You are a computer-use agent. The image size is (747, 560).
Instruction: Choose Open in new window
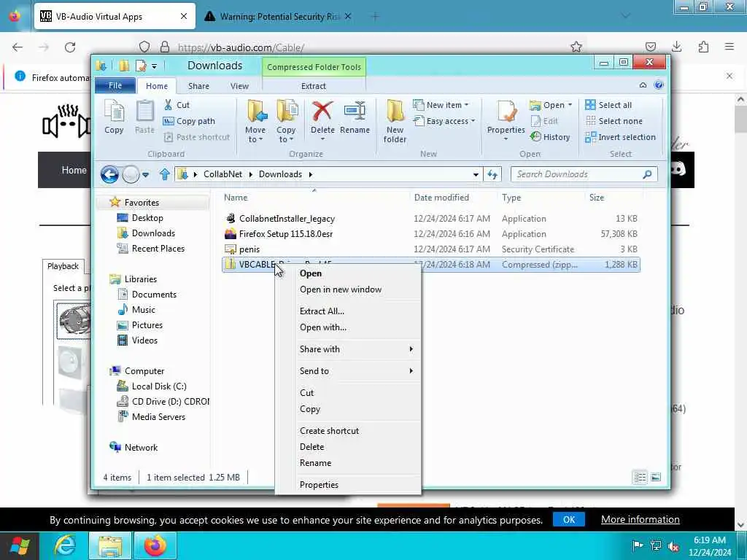(x=341, y=289)
